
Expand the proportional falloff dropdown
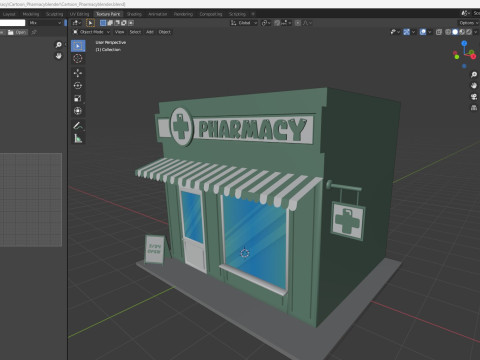tap(307, 23)
